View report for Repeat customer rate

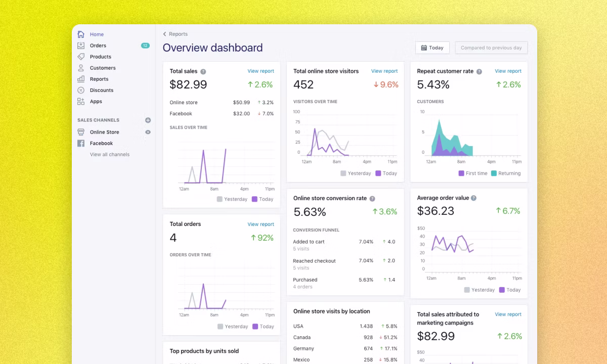tap(508, 71)
